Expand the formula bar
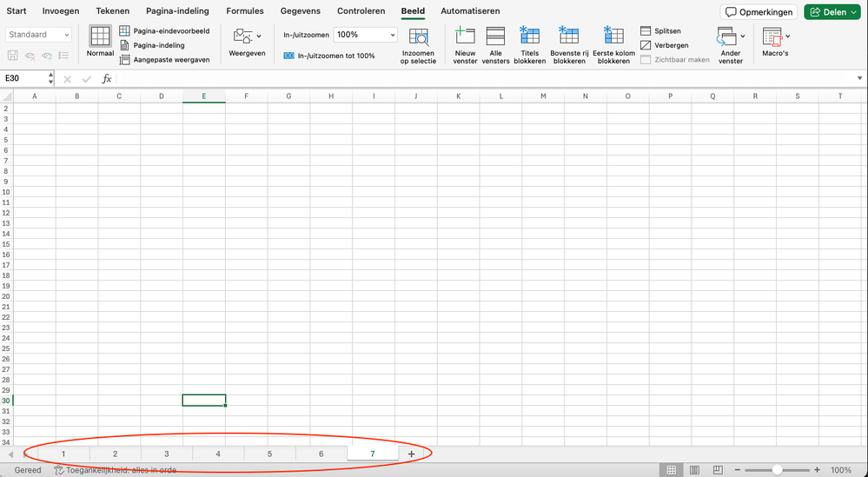This screenshot has height=477, width=868. pos(859,78)
